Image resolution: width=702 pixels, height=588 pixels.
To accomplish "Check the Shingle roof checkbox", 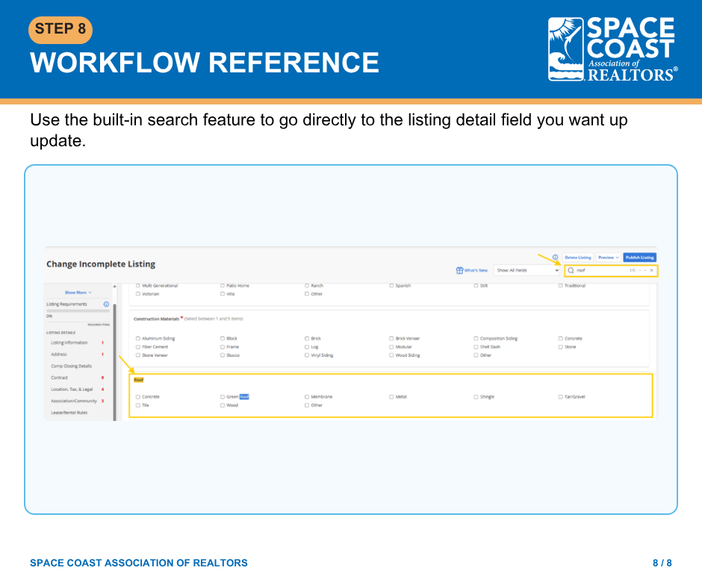I will point(476,397).
